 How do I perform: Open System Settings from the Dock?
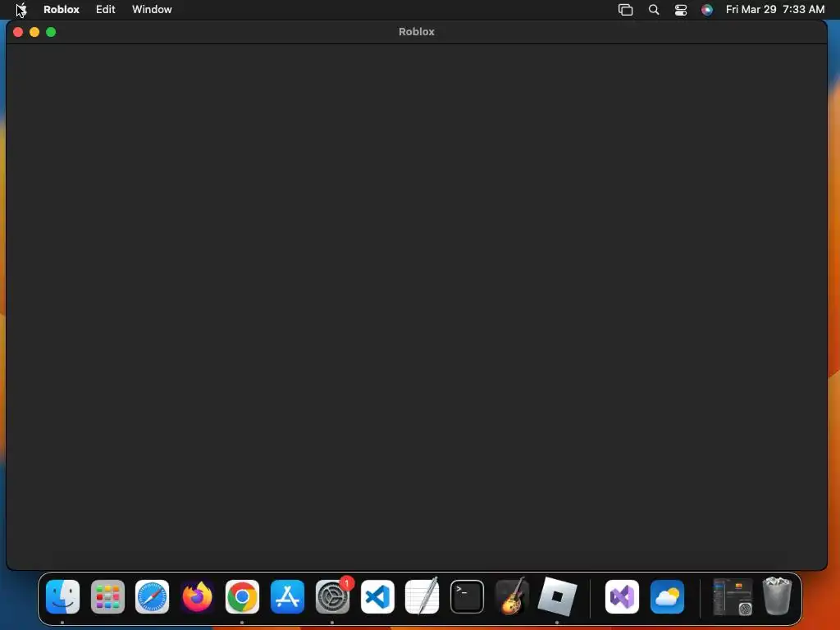[x=332, y=596]
